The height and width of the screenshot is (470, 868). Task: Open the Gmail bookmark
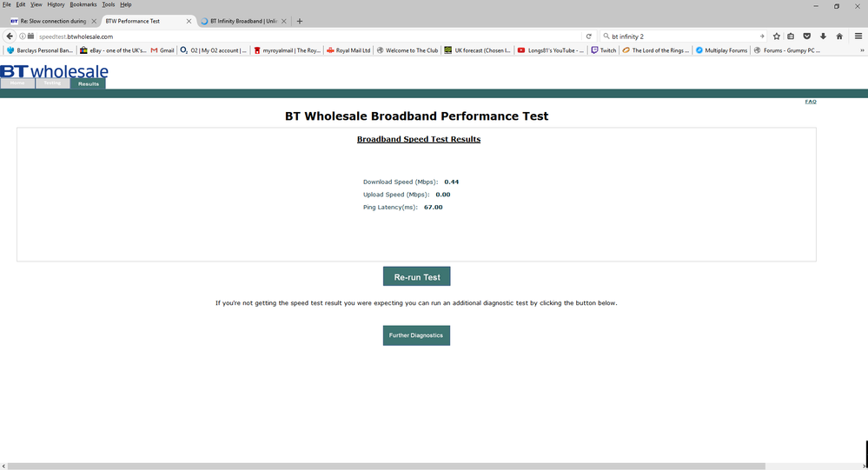[162, 50]
